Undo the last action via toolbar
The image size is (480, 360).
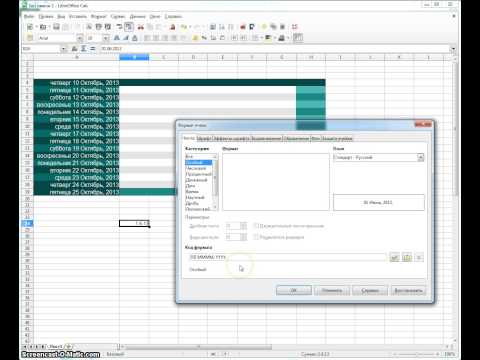[184, 27]
